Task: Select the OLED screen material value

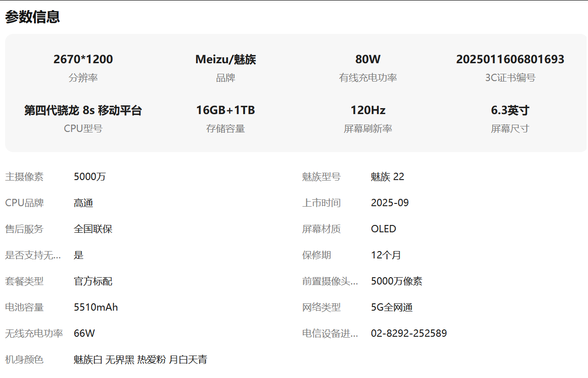Action: pos(383,229)
